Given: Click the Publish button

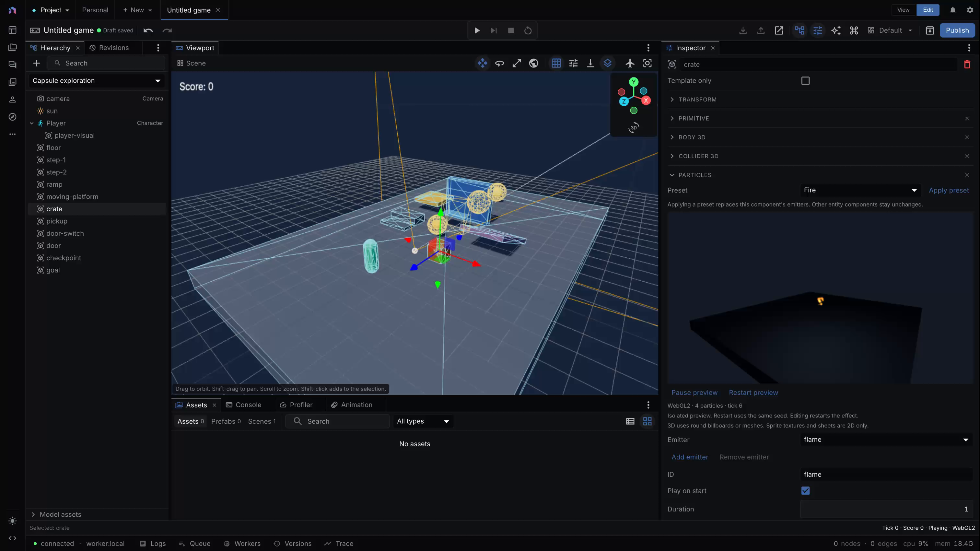Looking at the screenshot, I should [x=957, y=30].
